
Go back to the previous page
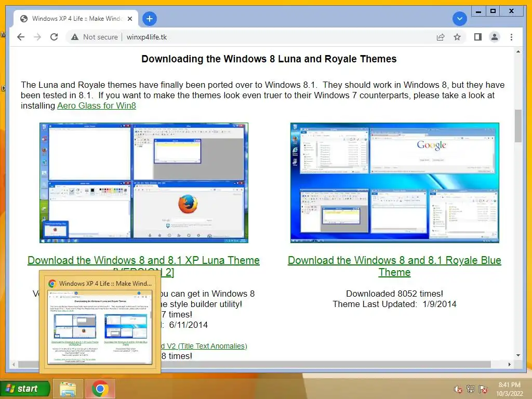click(x=21, y=37)
